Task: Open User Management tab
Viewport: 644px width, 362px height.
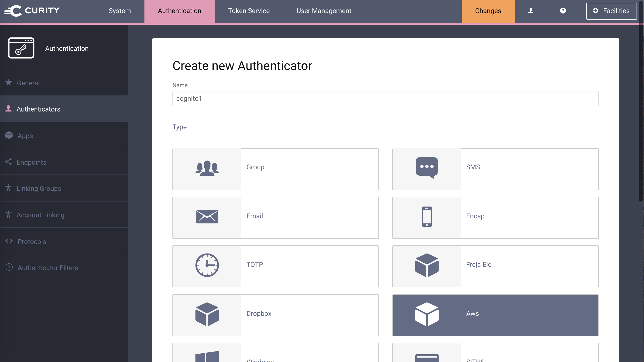Action: pos(324,11)
